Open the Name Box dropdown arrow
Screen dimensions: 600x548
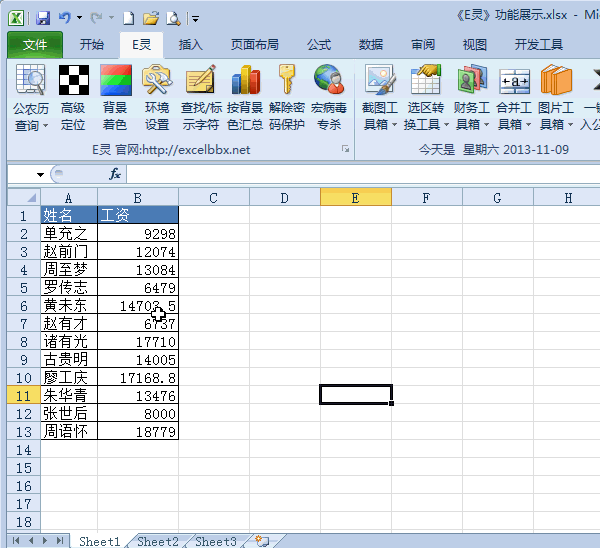tap(40, 175)
